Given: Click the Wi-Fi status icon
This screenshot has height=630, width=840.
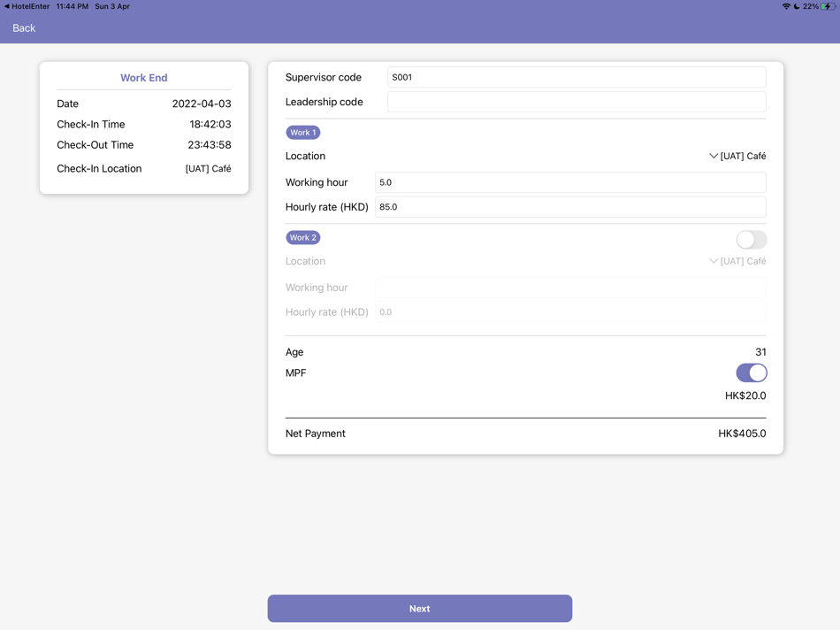Looking at the screenshot, I should pyautogui.click(x=786, y=6).
